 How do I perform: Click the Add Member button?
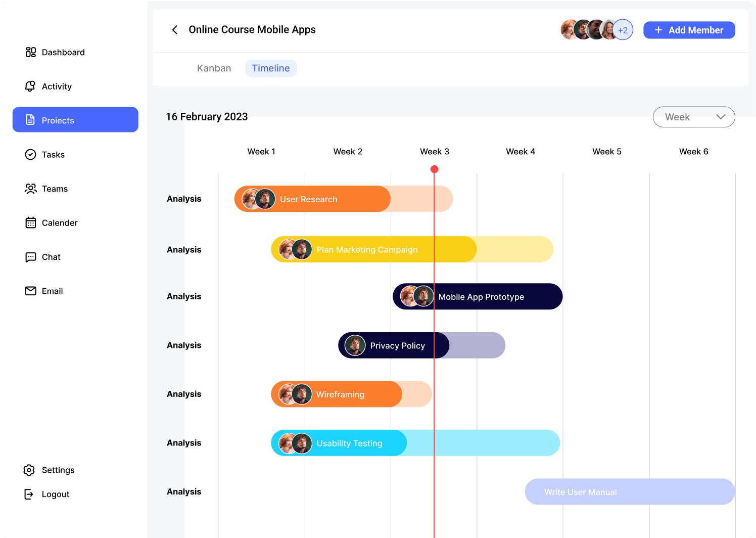689,30
